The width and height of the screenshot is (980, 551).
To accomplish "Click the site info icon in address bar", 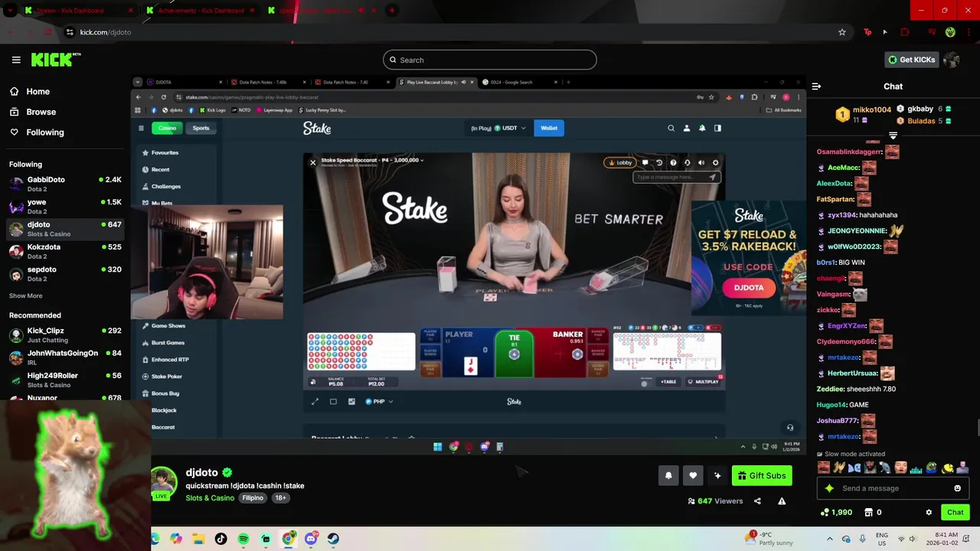I will (x=70, y=32).
